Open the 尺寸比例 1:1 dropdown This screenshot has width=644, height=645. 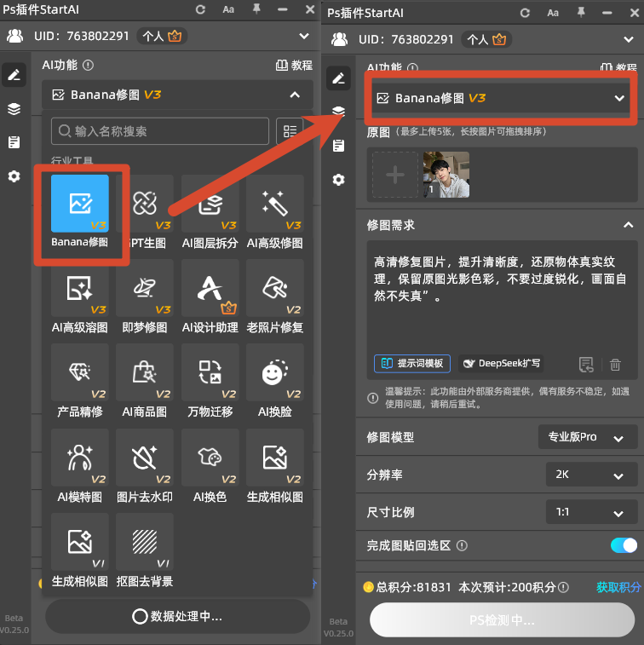[591, 512]
